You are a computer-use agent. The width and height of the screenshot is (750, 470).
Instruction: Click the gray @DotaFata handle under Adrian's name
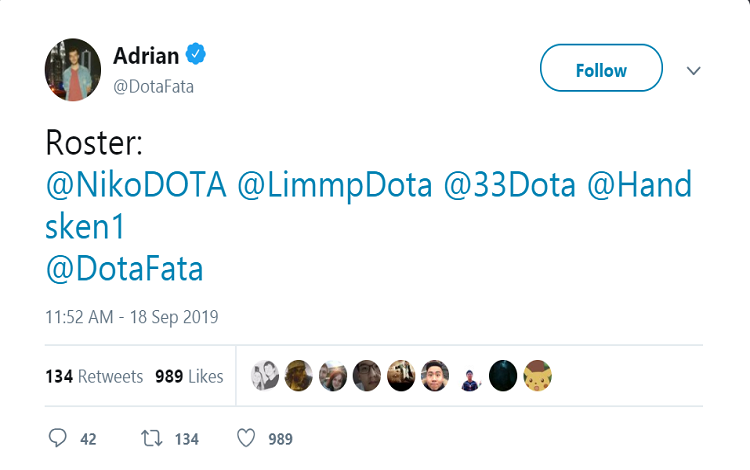153,86
